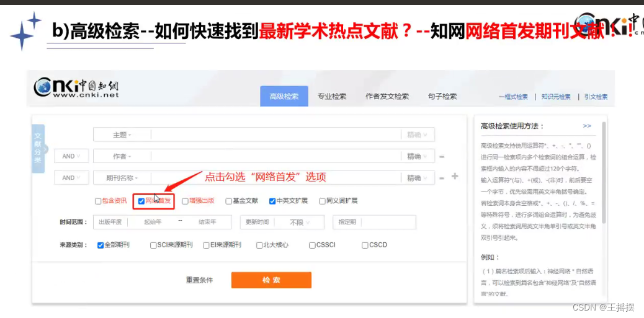Open the 期刊名称 field dropdown
This screenshot has height=318, width=644.
(122, 178)
